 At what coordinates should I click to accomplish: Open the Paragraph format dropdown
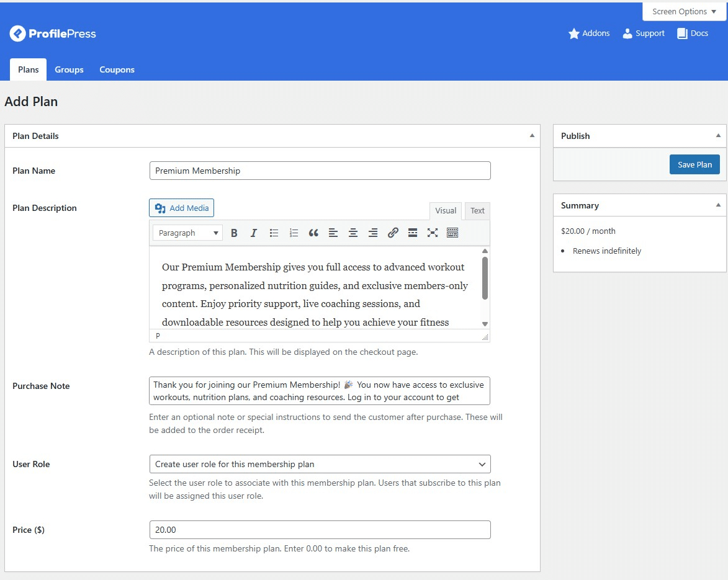coord(187,233)
